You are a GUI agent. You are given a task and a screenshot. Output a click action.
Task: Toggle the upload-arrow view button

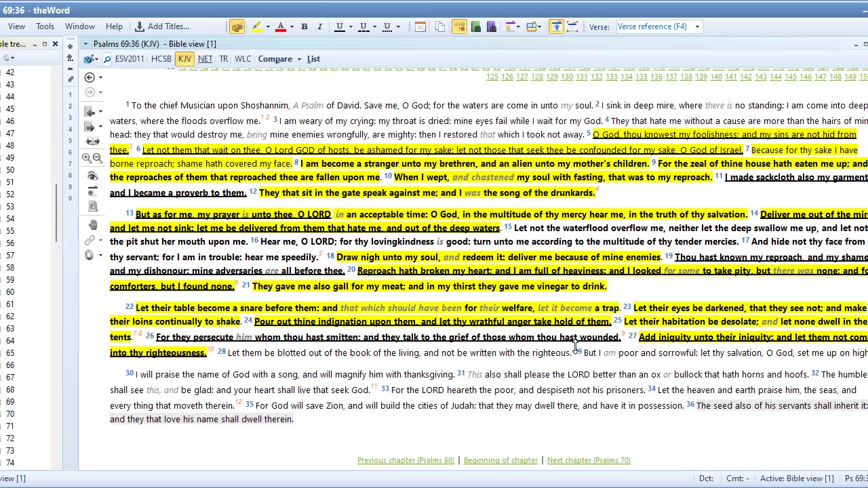click(x=556, y=26)
